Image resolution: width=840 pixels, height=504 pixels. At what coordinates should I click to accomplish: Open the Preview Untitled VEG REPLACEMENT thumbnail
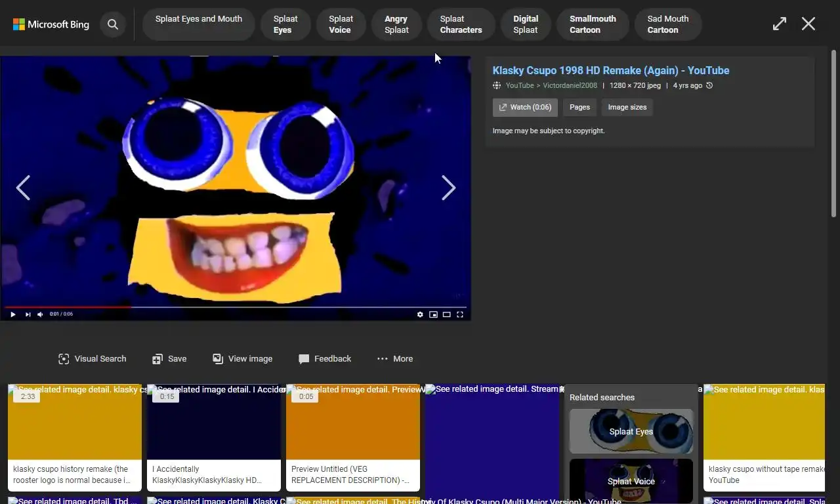tap(353, 438)
